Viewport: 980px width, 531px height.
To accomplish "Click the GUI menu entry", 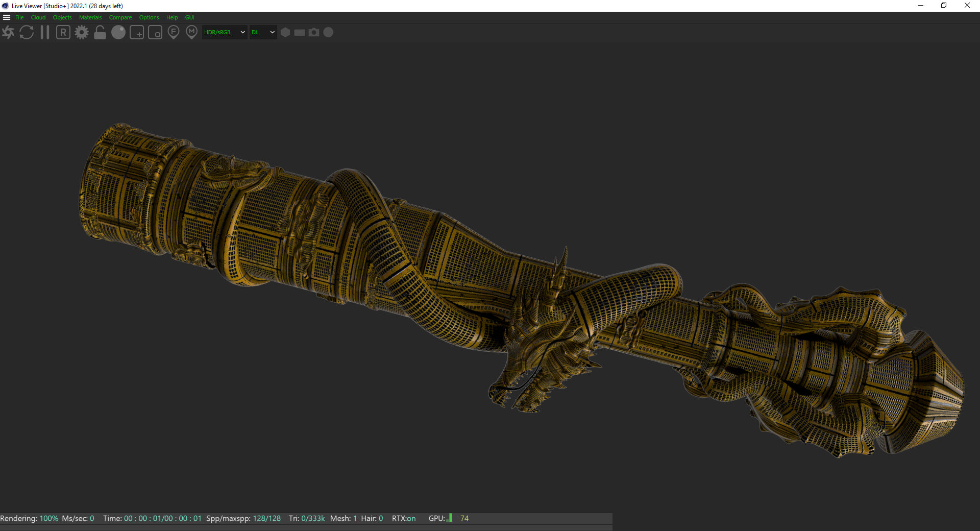I will (x=189, y=17).
